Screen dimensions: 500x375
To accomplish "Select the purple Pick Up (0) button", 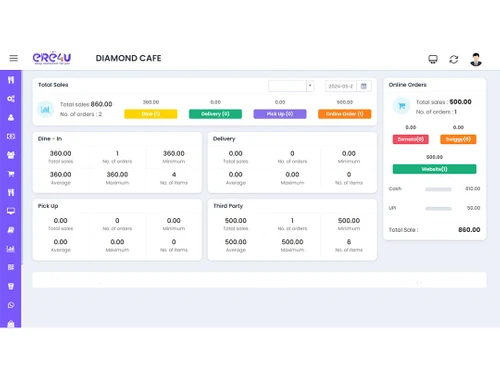I will [x=280, y=114].
